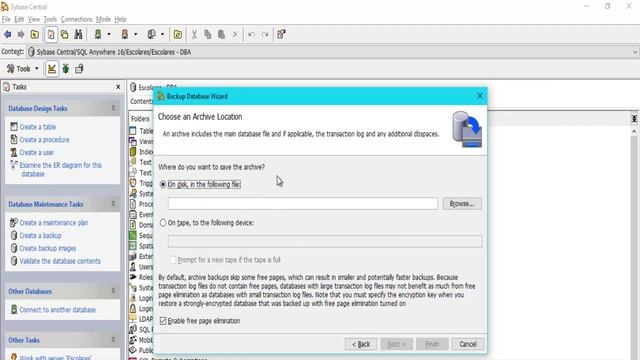Click the Users folder icon in list

point(133,267)
